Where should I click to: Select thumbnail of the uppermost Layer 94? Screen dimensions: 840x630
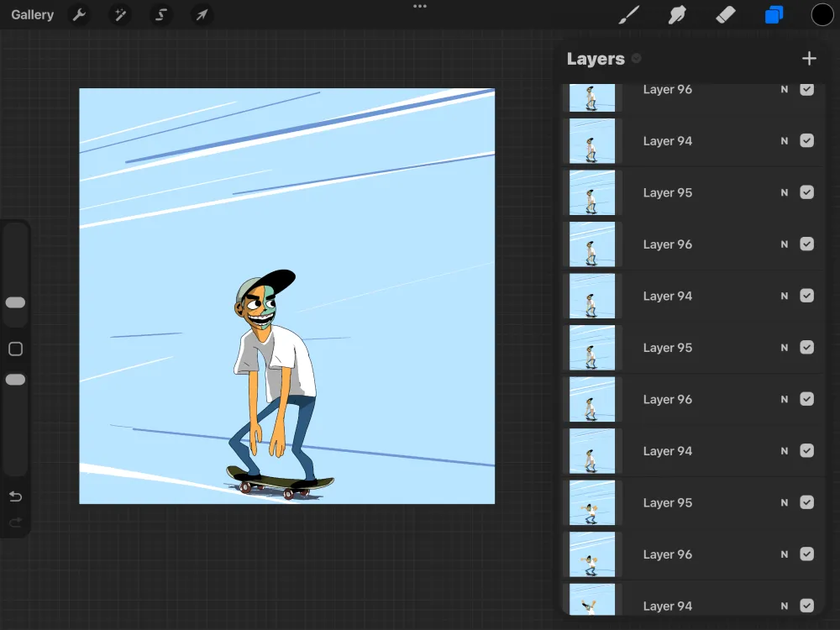tap(592, 141)
